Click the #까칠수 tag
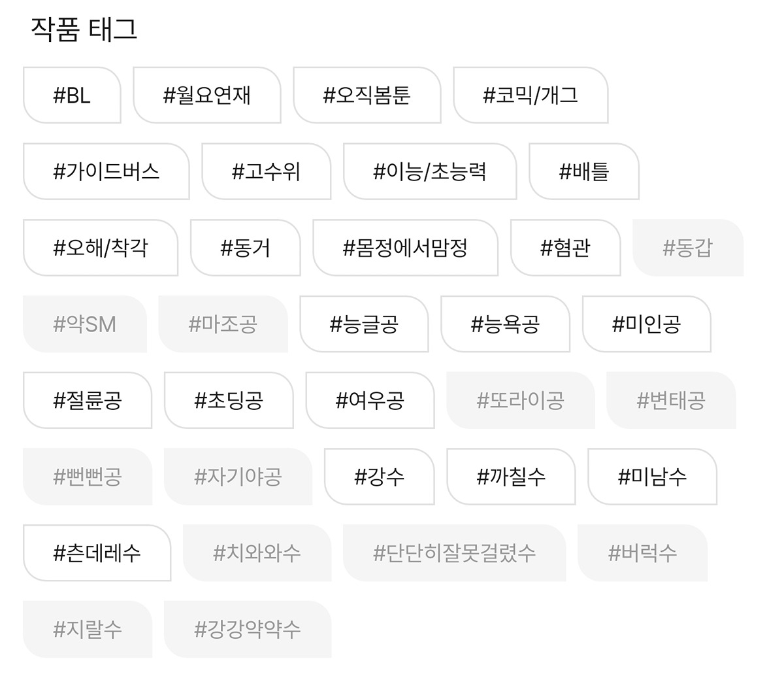 tap(511, 477)
